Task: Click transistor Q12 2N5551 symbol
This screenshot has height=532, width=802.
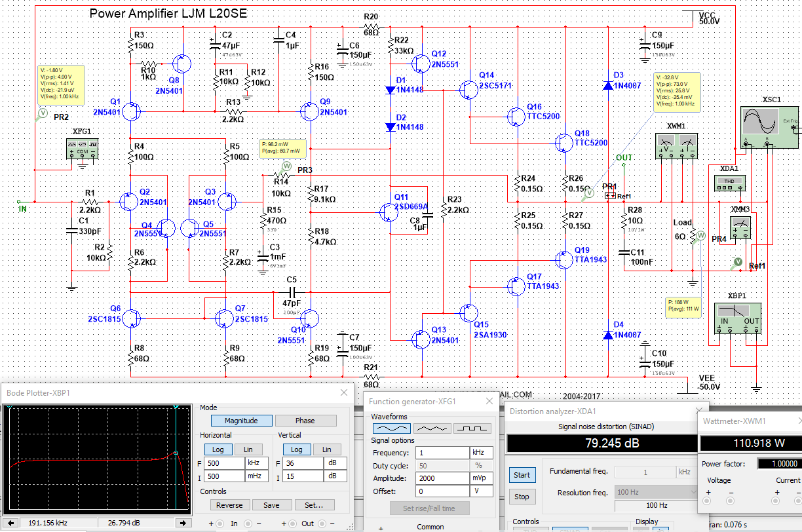Action: 421,63
